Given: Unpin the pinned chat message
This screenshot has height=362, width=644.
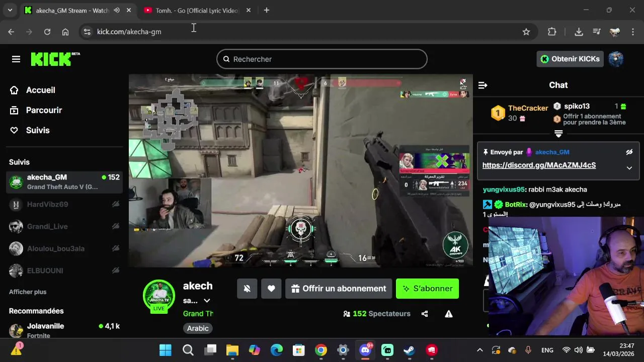Looking at the screenshot, I should (x=629, y=152).
